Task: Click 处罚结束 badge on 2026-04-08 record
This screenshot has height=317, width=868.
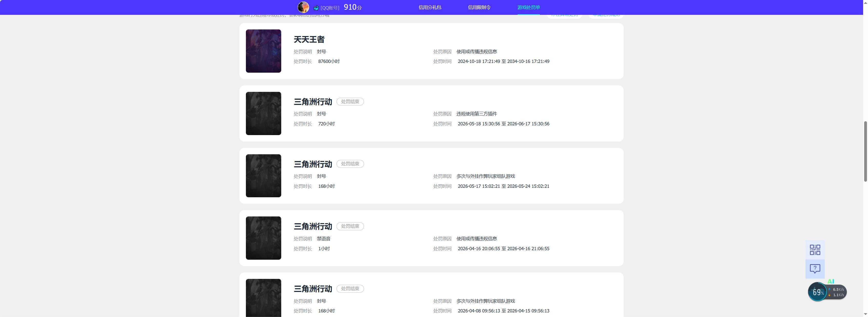Action: click(350, 289)
